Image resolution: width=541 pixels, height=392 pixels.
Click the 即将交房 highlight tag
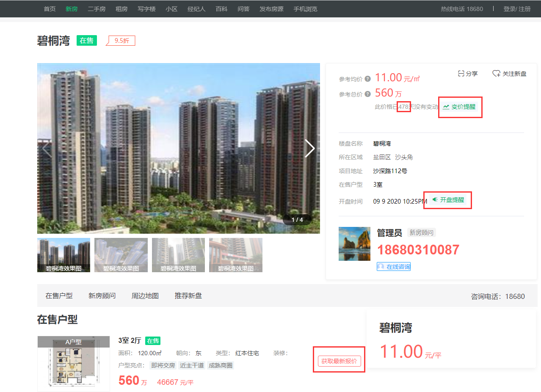(x=163, y=365)
